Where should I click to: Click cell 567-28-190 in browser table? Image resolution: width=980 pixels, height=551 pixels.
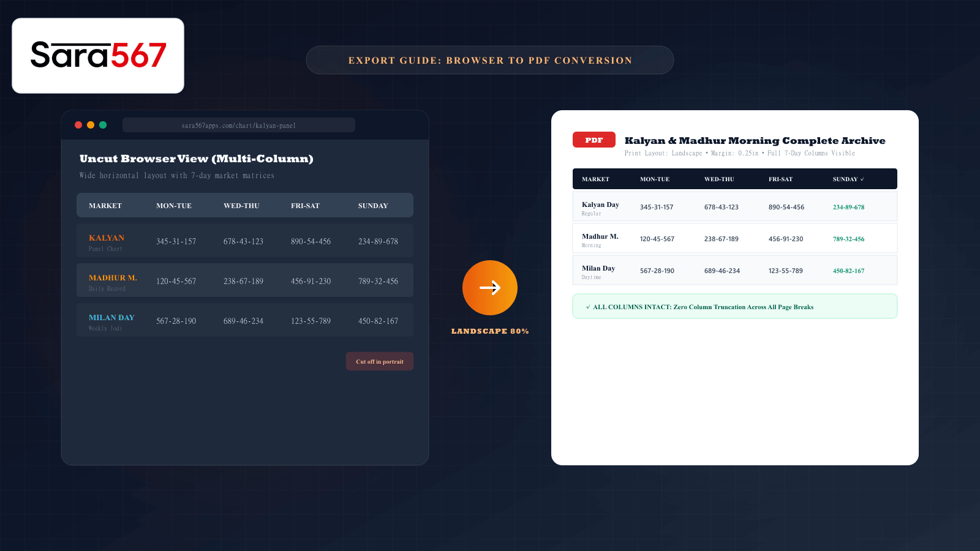[176, 321]
